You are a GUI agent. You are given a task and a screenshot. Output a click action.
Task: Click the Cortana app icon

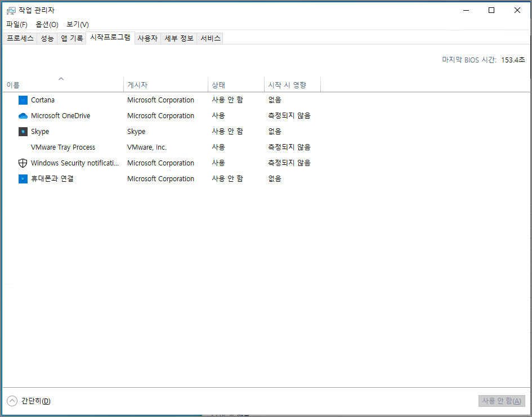(x=23, y=100)
